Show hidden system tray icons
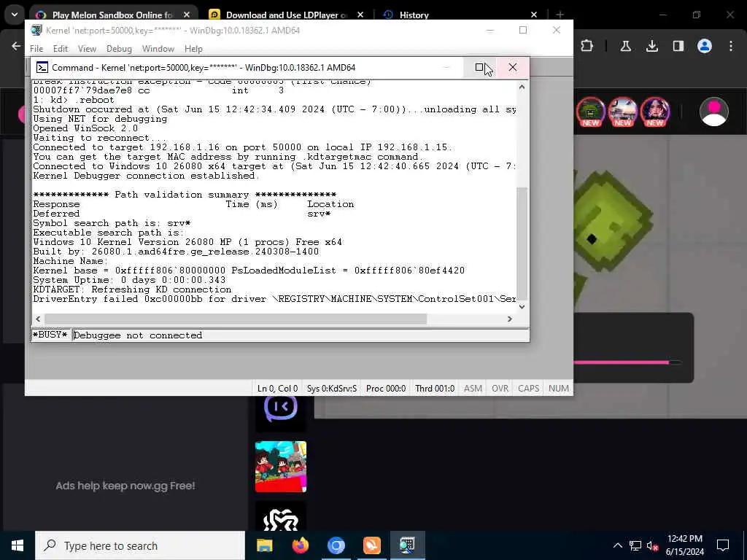 click(x=617, y=545)
